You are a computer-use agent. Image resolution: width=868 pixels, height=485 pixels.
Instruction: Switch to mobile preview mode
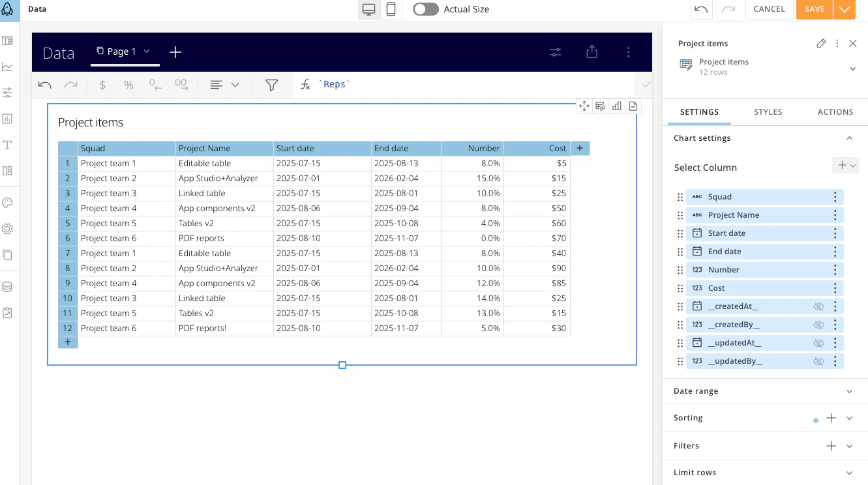coord(391,9)
